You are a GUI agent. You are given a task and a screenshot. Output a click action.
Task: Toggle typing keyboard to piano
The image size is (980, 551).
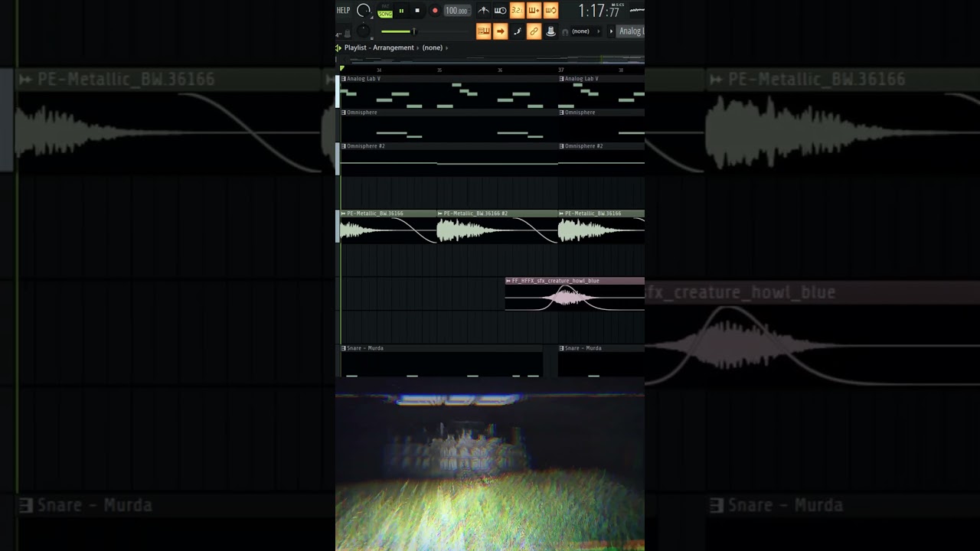tap(483, 31)
